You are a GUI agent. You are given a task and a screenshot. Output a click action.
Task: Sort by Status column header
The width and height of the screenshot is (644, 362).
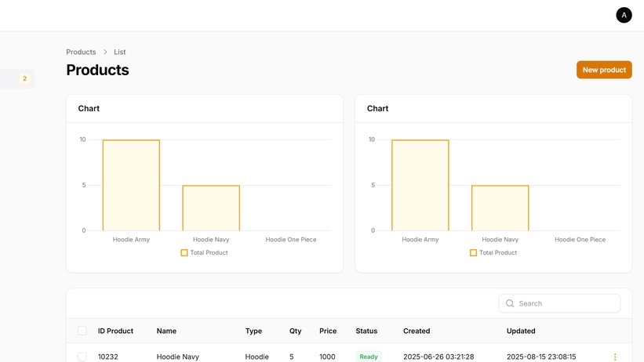pos(366,331)
